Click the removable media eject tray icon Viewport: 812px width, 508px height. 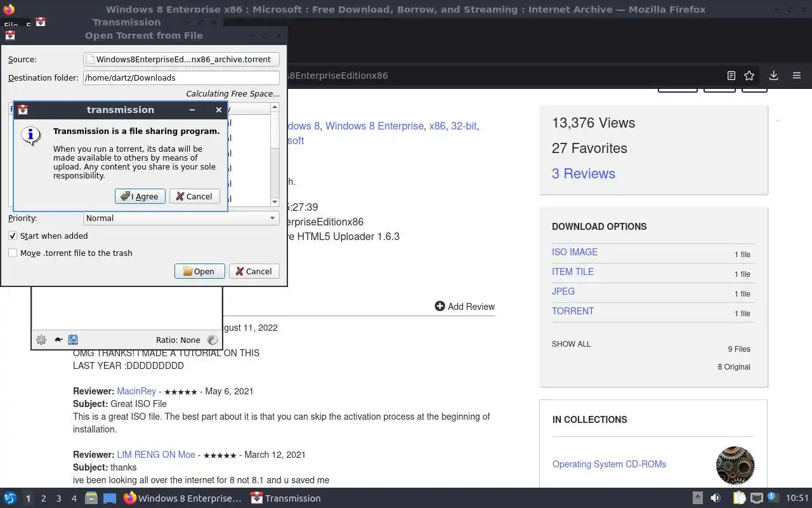[x=697, y=498]
